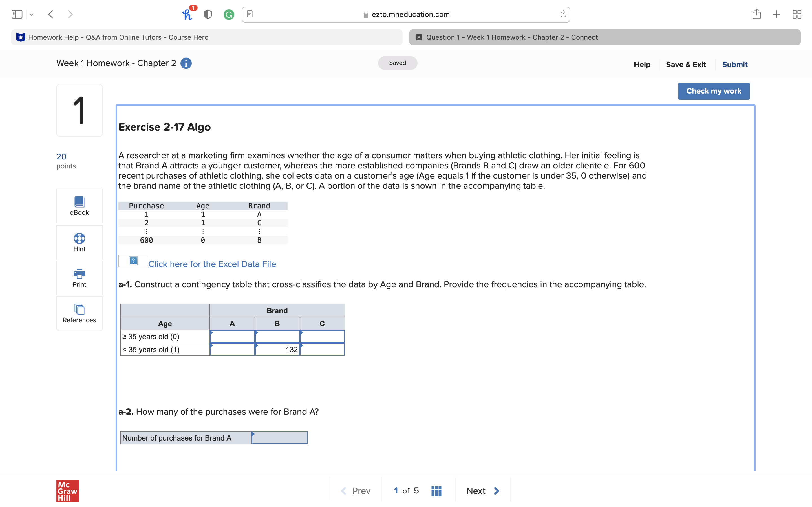
Task: Click the Grammarly extension icon
Action: point(229,14)
